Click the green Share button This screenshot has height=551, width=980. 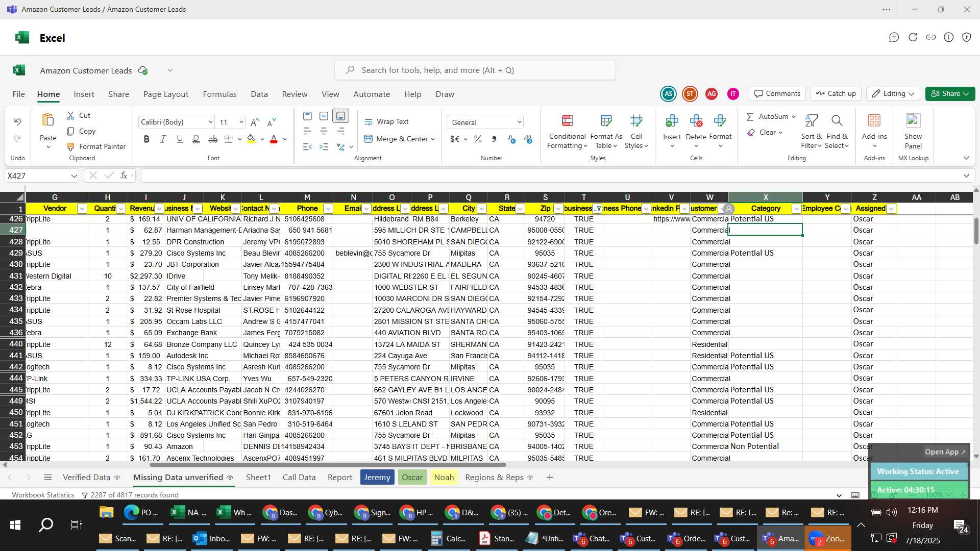(950, 94)
